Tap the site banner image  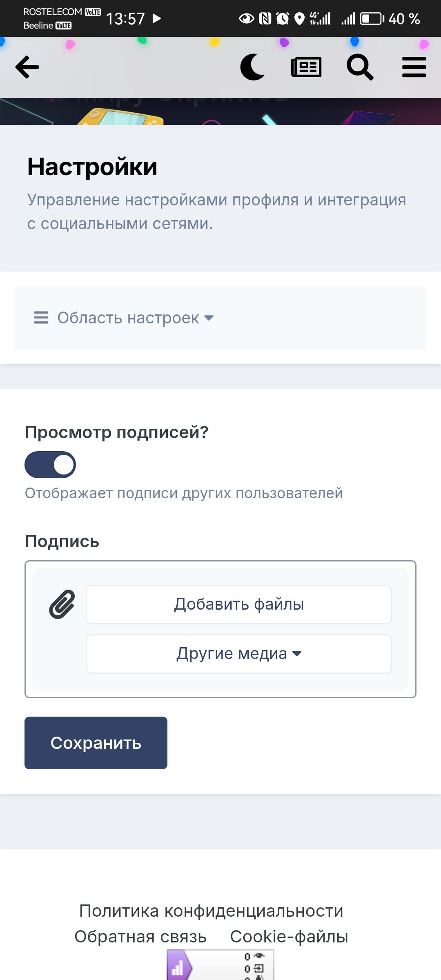point(220,112)
